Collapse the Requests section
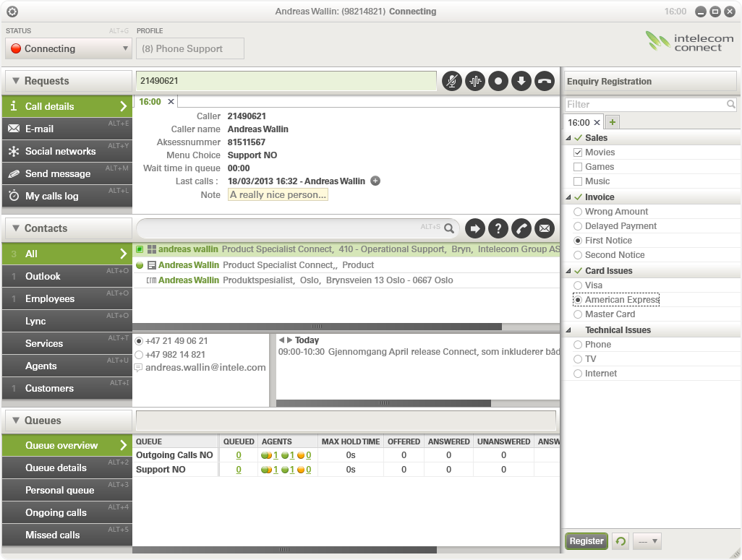This screenshot has height=560, width=742. click(x=16, y=81)
